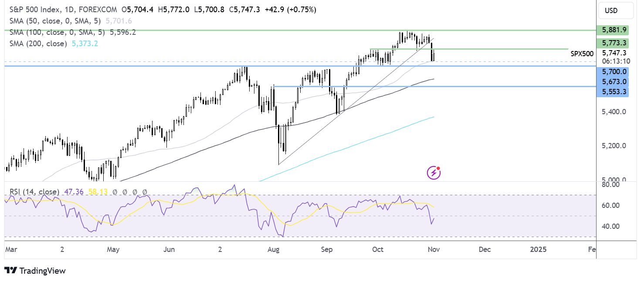644x282 pixels.
Task: Click the green 5,773.3 price label
Action: (613, 43)
